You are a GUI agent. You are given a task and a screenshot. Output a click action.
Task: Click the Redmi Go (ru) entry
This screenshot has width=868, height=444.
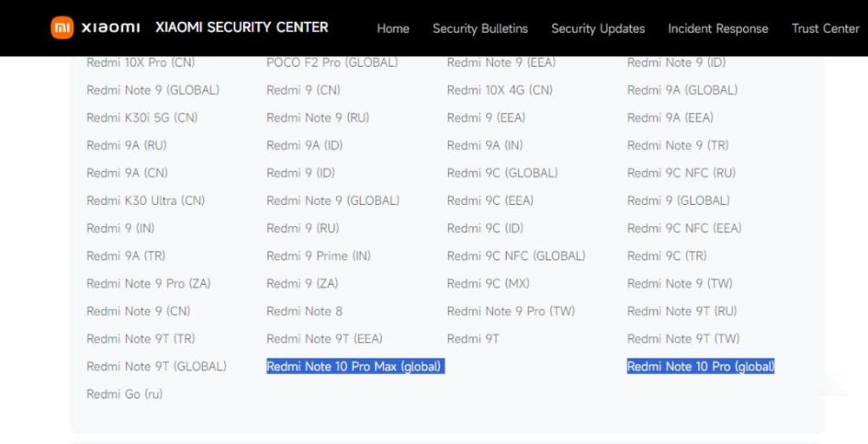pos(124,394)
